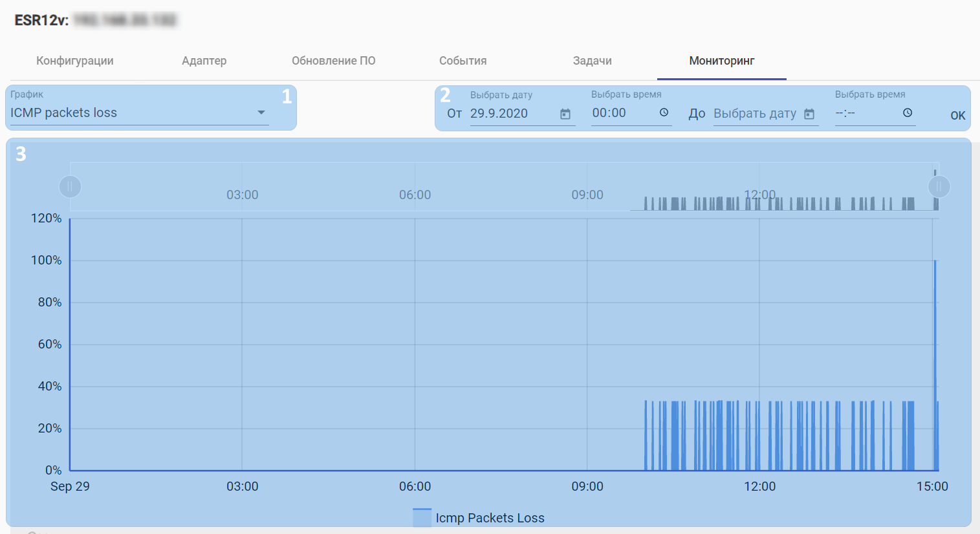The width and height of the screenshot is (980, 534).
Task: Switch to the Конфигурации tab
Action: point(75,61)
